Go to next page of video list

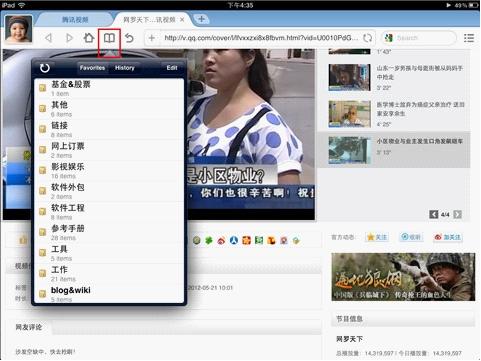click(457, 214)
